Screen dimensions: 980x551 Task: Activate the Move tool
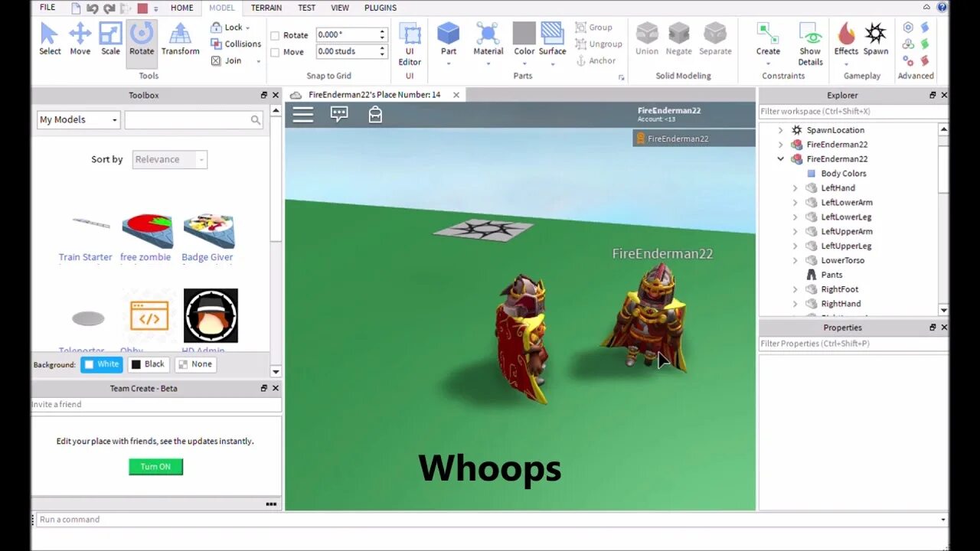(x=80, y=38)
